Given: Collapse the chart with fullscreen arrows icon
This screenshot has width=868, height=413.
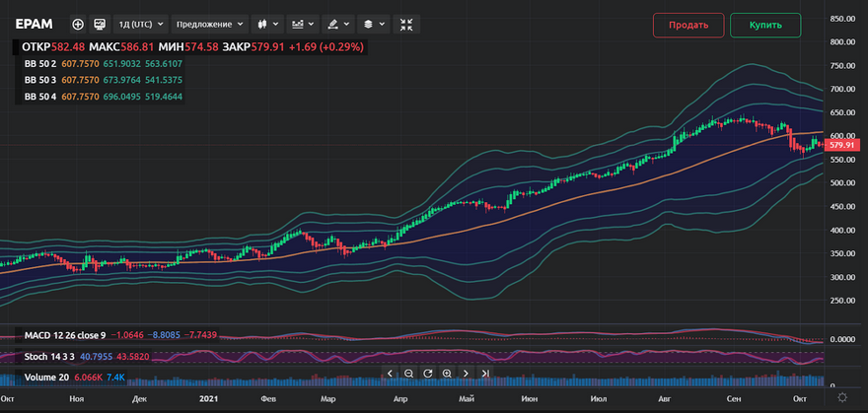Looking at the screenshot, I should [x=406, y=24].
